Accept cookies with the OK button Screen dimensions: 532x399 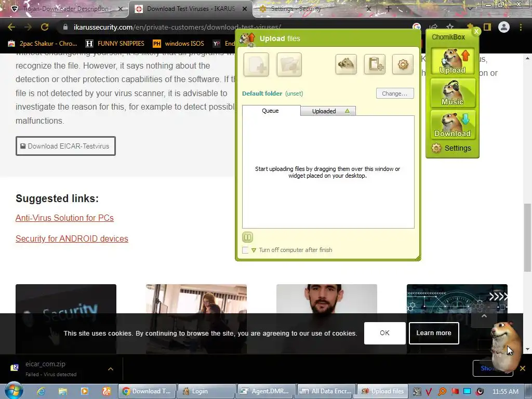pos(385,333)
